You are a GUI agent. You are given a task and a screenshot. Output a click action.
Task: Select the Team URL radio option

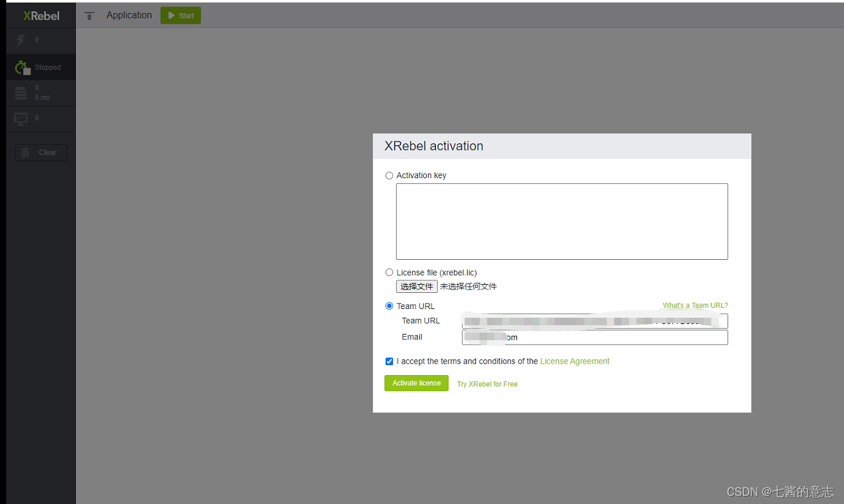[x=389, y=306]
